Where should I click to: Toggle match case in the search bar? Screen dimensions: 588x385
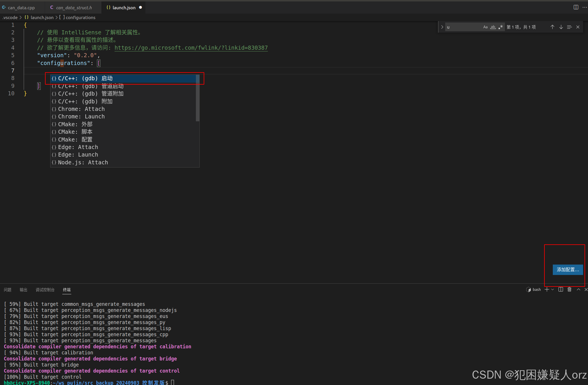point(486,27)
